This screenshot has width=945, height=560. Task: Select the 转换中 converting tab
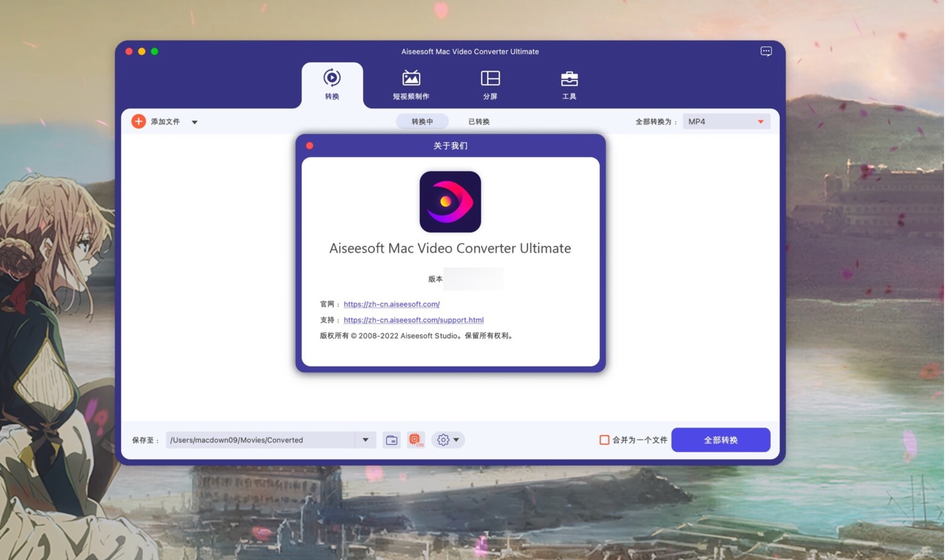pyautogui.click(x=421, y=121)
